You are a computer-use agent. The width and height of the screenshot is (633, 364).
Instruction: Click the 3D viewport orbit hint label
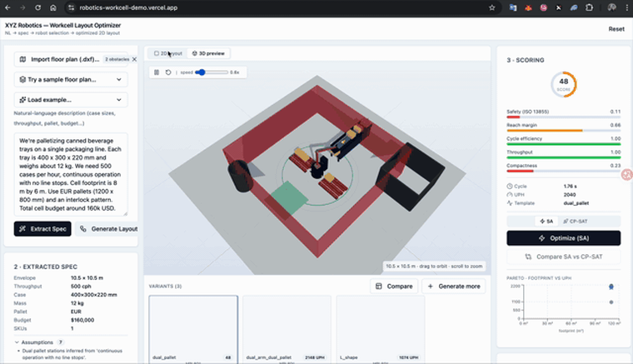click(434, 267)
